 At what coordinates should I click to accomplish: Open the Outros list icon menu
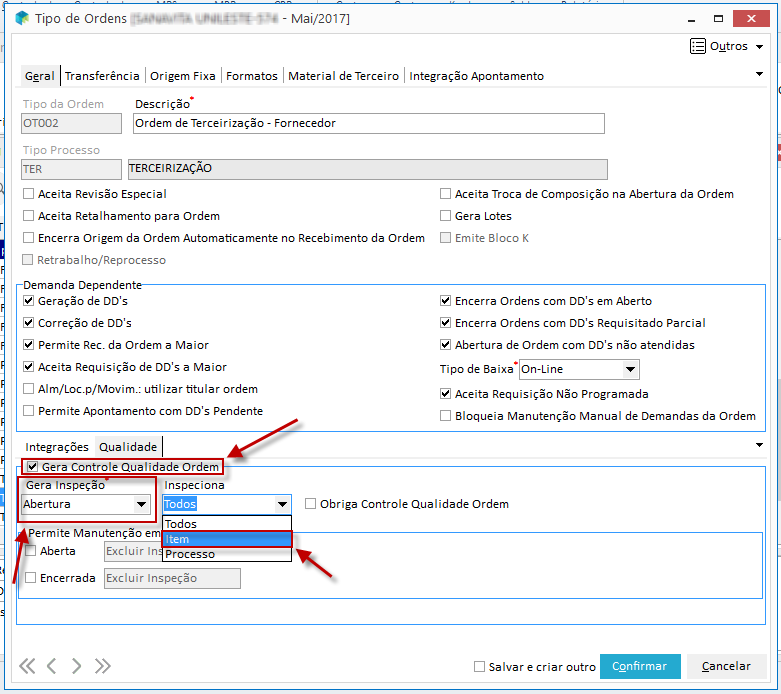click(697, 46)
